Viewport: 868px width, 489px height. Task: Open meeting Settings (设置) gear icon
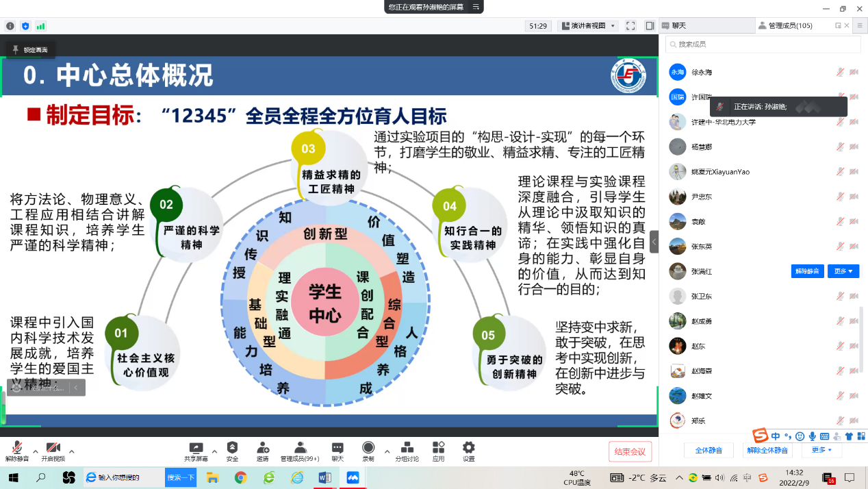click(469, 448)
